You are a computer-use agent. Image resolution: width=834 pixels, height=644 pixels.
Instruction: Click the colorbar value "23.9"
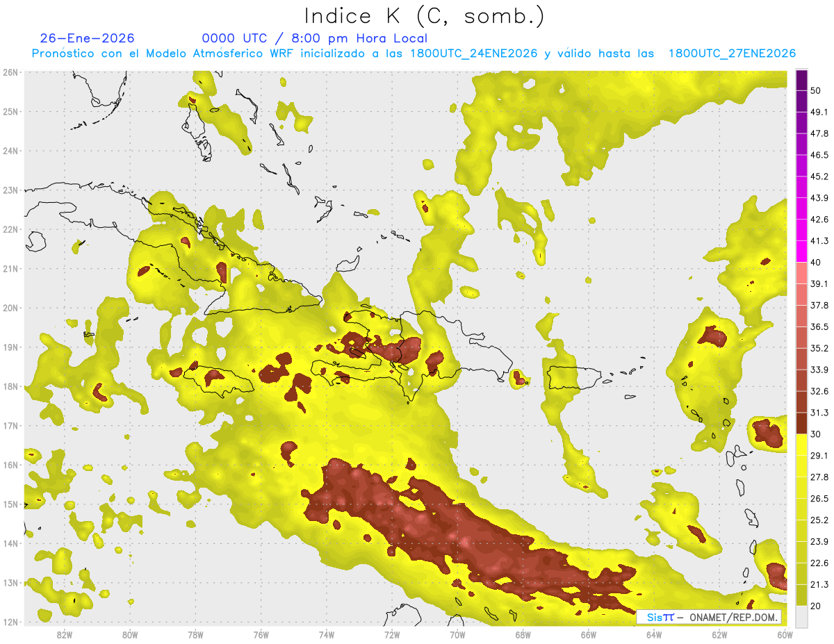tap(819, 542)
